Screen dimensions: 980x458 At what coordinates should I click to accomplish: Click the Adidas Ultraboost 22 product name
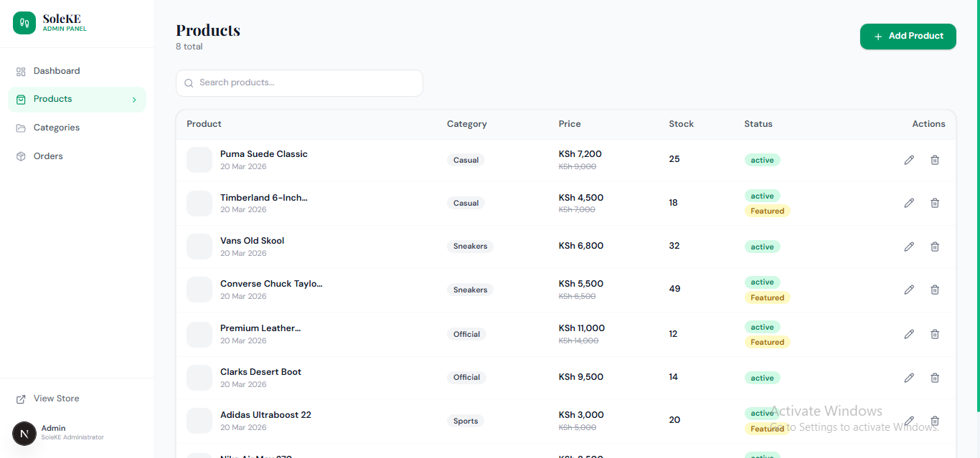click(265, 415)
